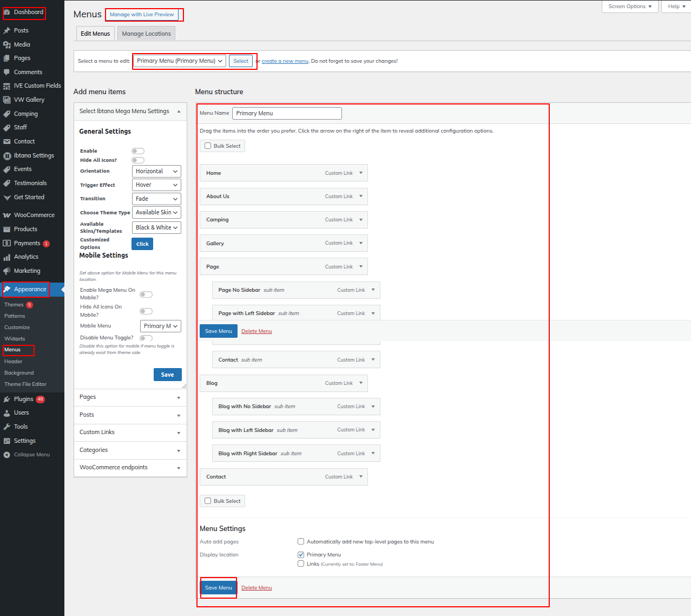
Task: Click the Menu Name text field
Action: [x=287, y=113]
